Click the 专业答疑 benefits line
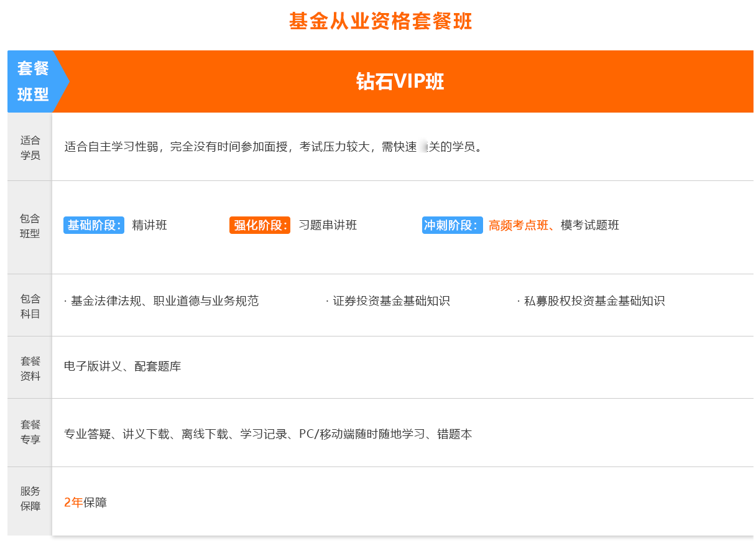 click(268, 434)
